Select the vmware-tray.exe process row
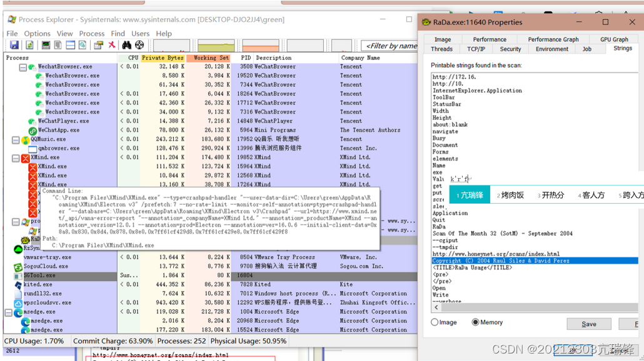 coord(210,257)
